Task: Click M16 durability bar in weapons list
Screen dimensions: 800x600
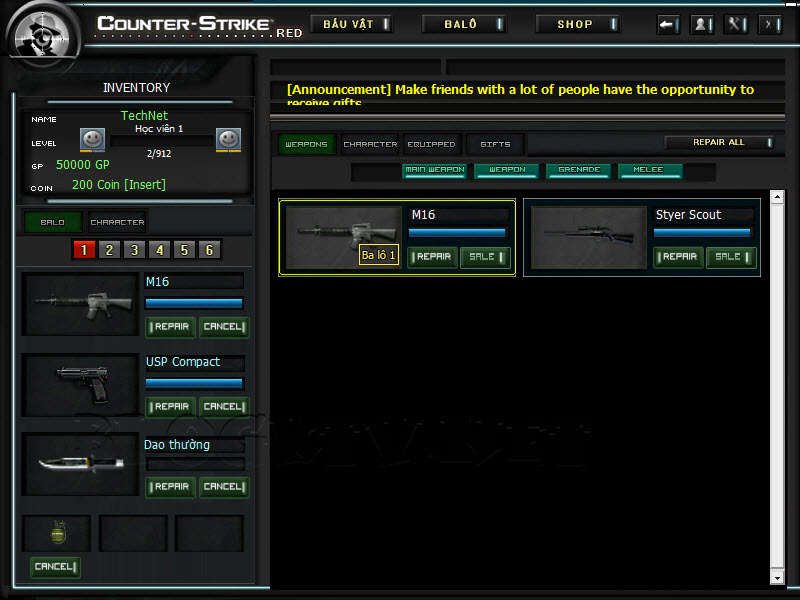Action: 457,233
